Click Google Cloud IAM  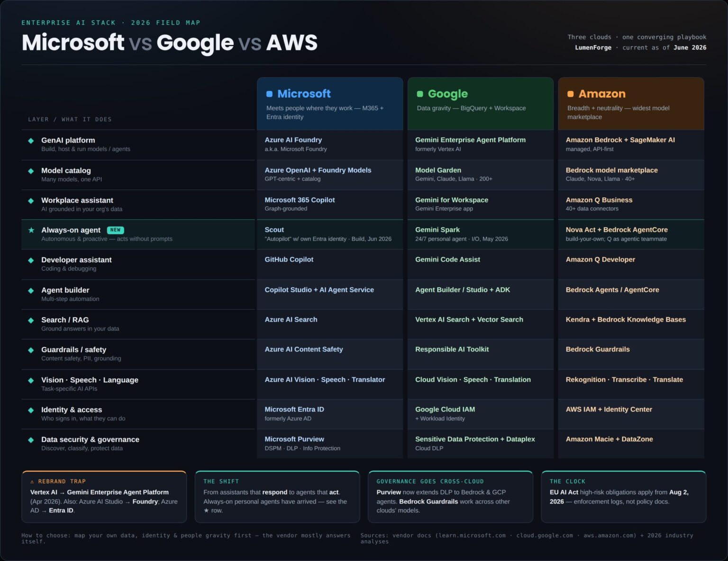(445, 409)
